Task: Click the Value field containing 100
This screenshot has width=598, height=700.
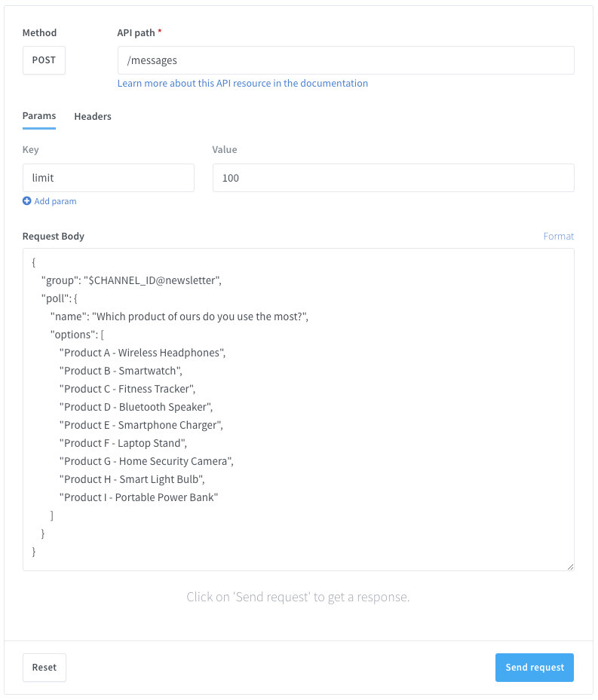Action: coord(393,178)
